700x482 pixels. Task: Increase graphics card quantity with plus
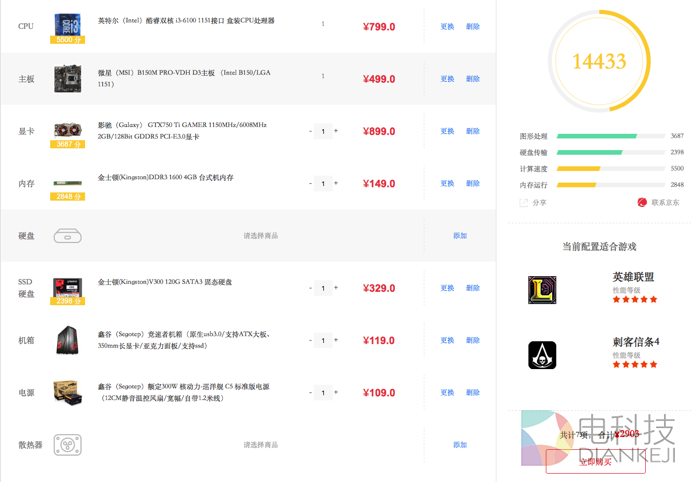(336, 131)
